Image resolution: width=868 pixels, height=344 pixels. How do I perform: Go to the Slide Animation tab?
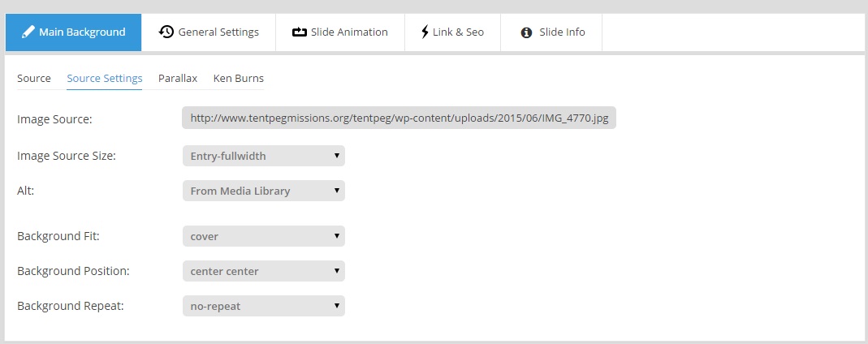click(340, 32)
